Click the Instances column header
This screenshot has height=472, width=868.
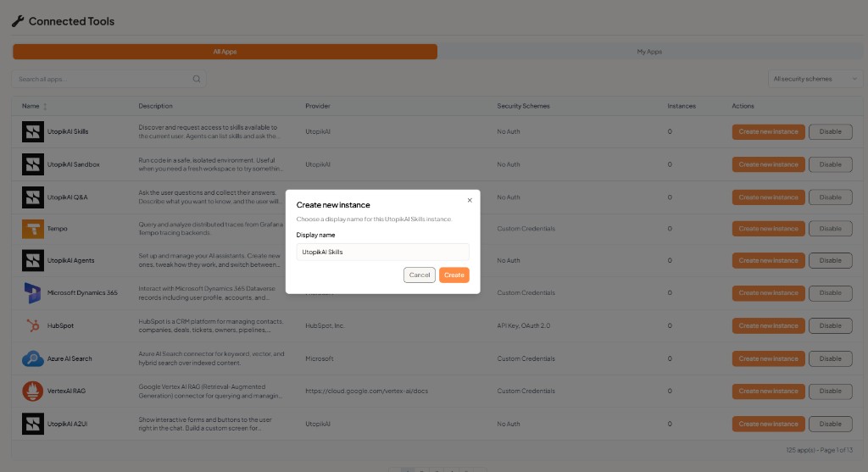click(682, 106)
